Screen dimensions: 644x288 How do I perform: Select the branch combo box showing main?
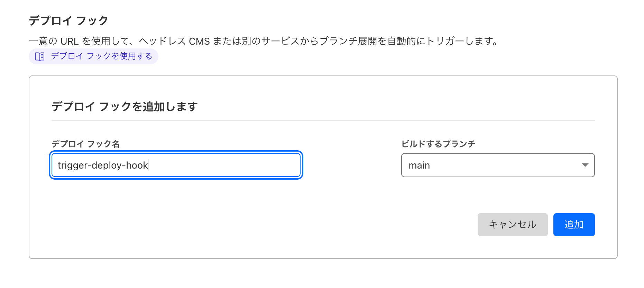[x=498, y=165]
